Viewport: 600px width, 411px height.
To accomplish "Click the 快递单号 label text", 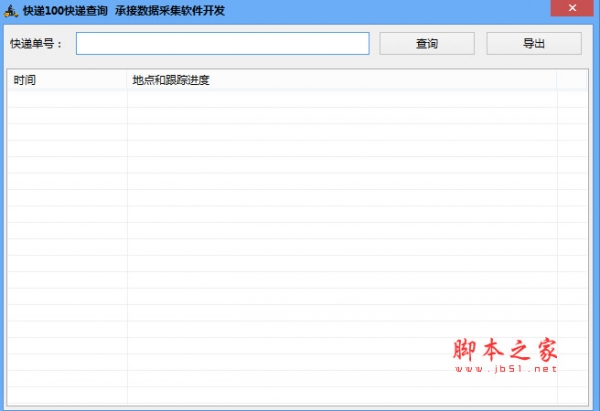I will tap(35, 44).
